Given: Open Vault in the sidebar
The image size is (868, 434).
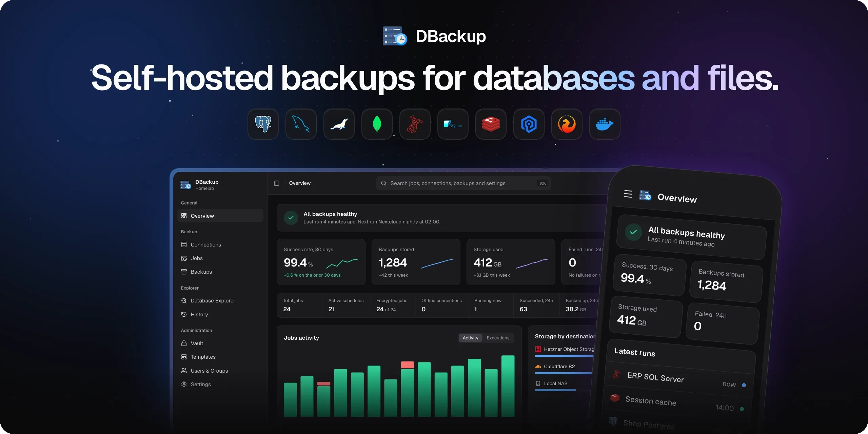Looking at the screenshot, I should [x=220, y=343].
